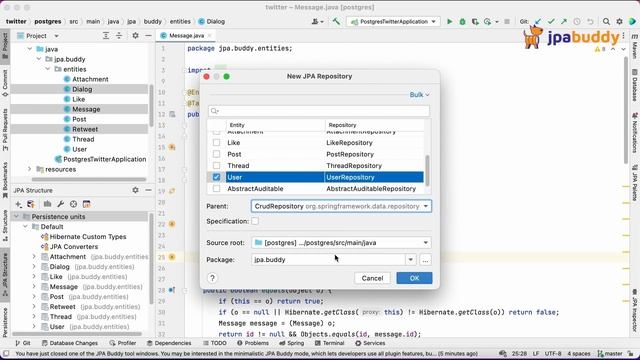
Task: Enable the Specification checkbox
Action: [x=255, y=221]
